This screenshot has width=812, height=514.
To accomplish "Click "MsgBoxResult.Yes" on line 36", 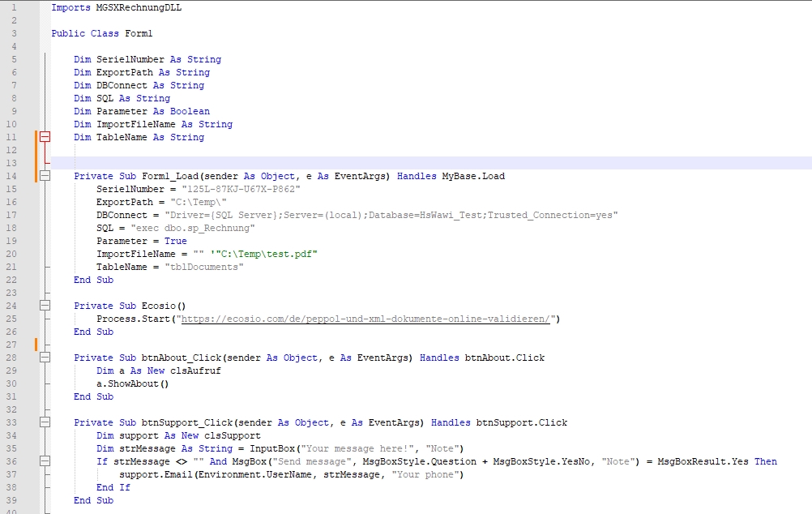I will click(x=703, y=461).
